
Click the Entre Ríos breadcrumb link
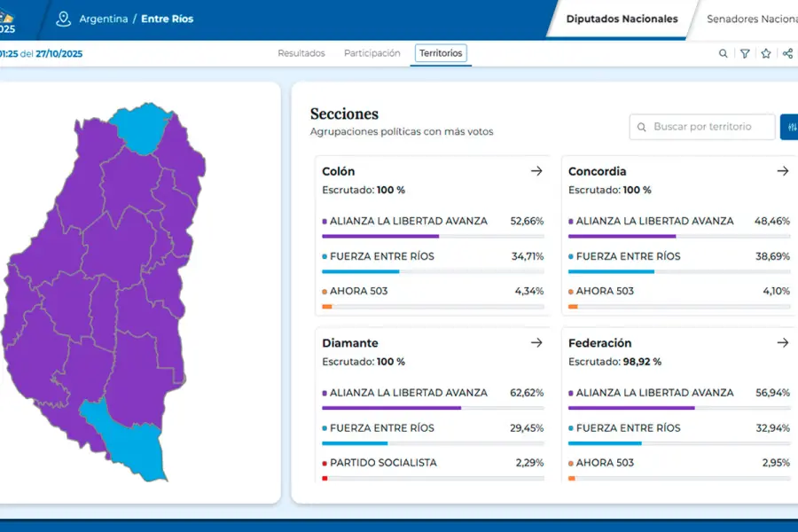click(x=166, y=19)
